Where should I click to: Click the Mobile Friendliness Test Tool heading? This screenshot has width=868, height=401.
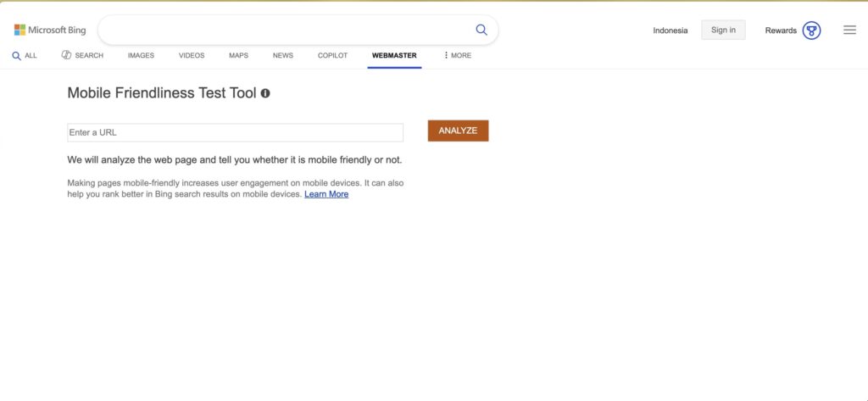(162, 93)
